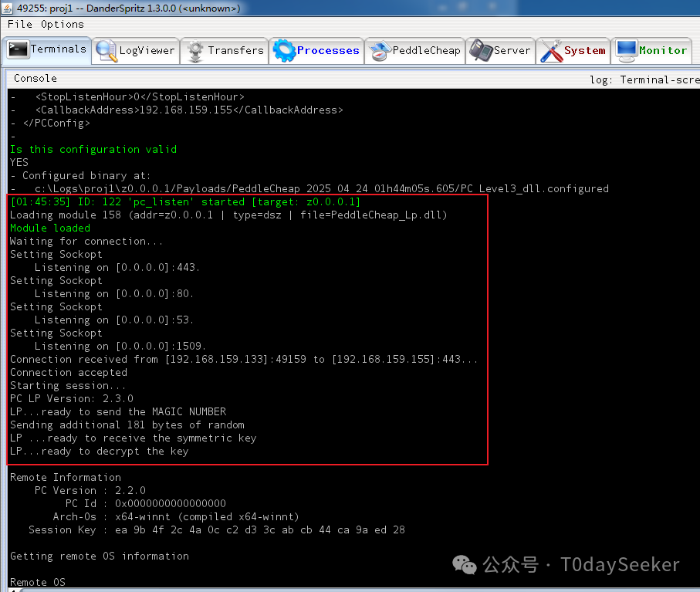Click 'Sending additional 181 bytes' line

[x=127, y=425]
